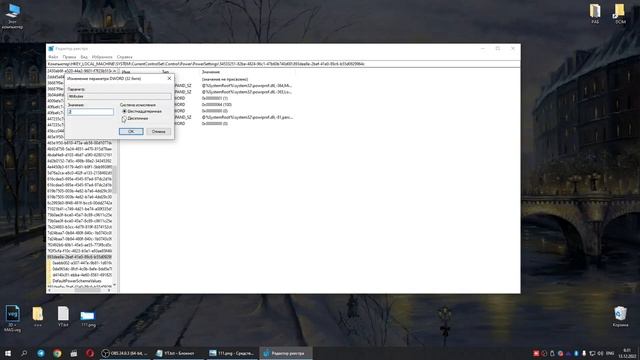640x360 pixels.
Task: Click the Значение column header
Action: point(211,72)
